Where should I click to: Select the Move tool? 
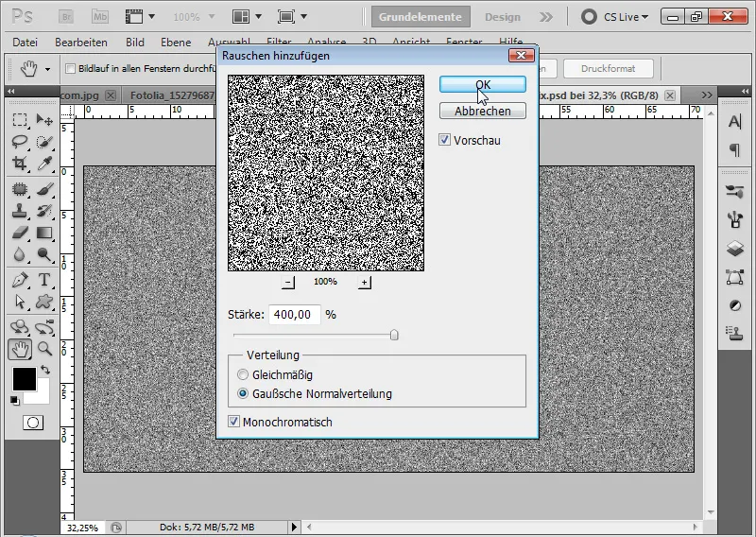(x=44, y=120)
